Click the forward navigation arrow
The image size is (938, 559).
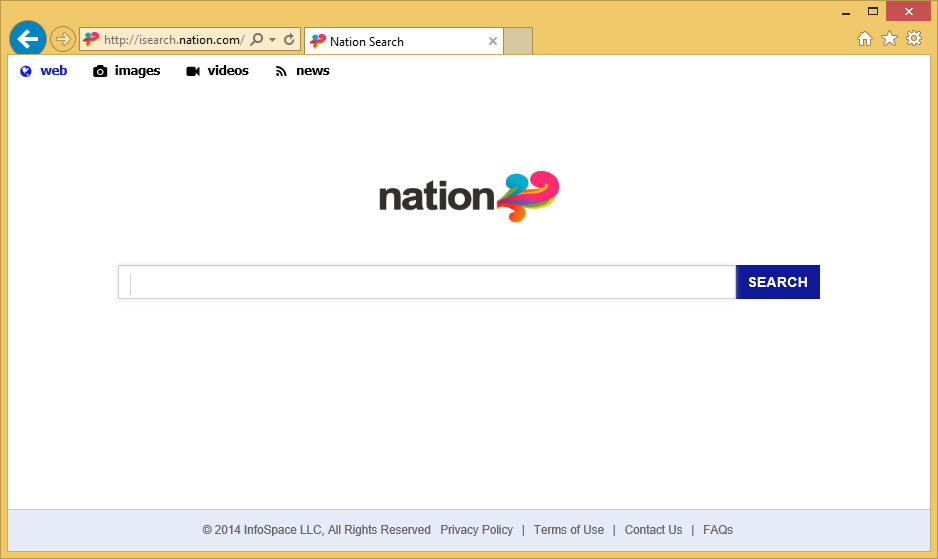63,40
